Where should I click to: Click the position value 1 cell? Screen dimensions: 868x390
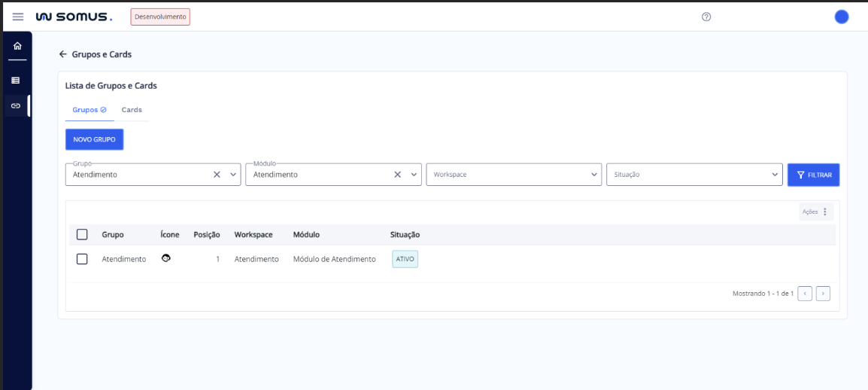pos(217,259)
